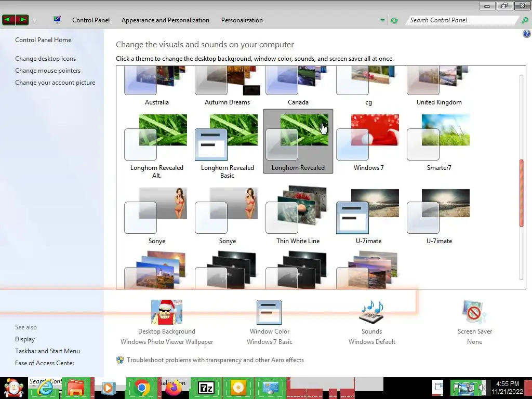Viewport: 532px width, 399px height.
Task: Open Ease of Access Center link
Action: tap(45, 363)
